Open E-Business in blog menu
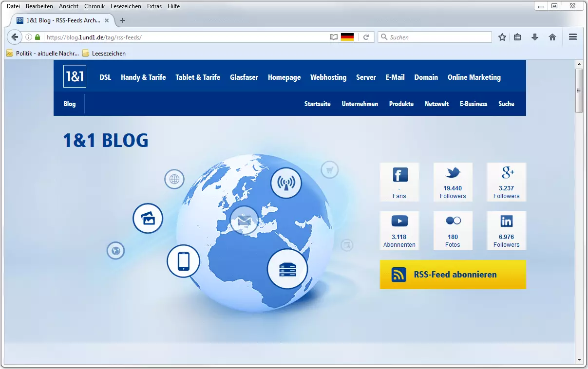Viewport: 588px width, 369px height. (474, 104)
